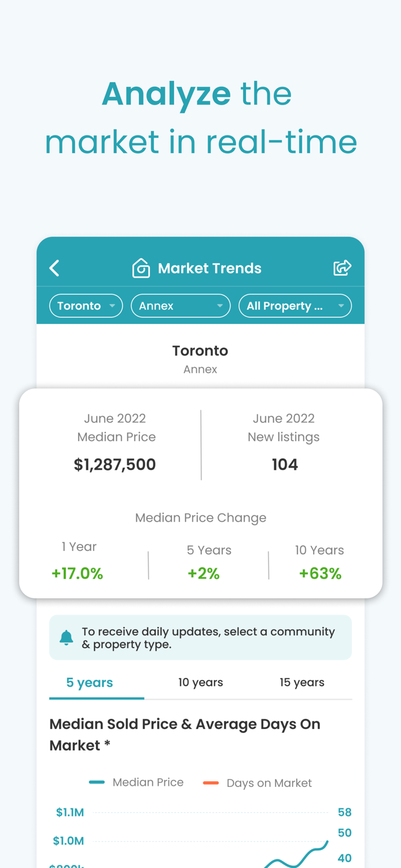Click the chevron on the Annex selector
This screenshot has height=868, width=401.
tap(220, 306)
